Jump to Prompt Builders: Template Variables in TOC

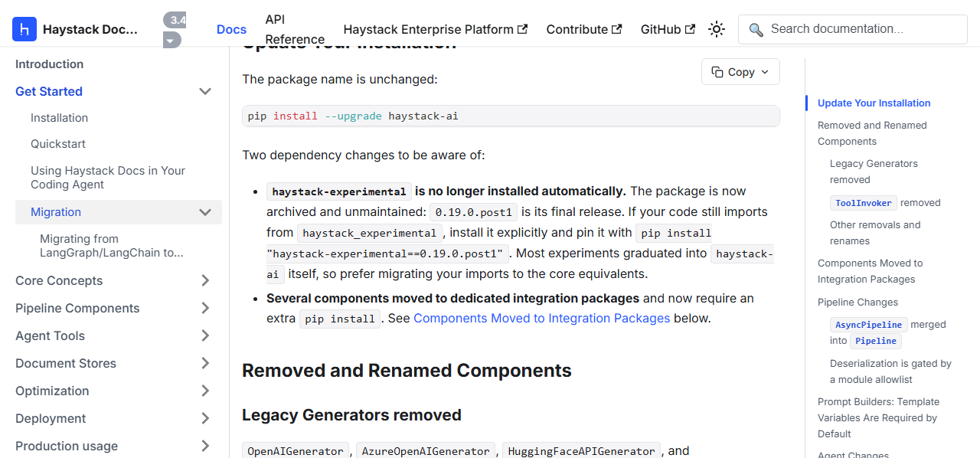878,417
